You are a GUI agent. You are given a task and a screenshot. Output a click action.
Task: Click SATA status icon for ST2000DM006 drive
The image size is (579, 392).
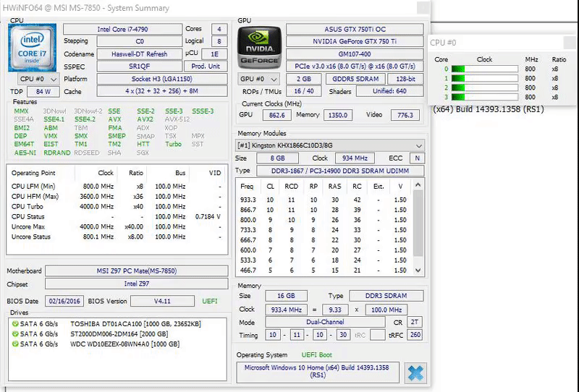click(x=15, y=333)
